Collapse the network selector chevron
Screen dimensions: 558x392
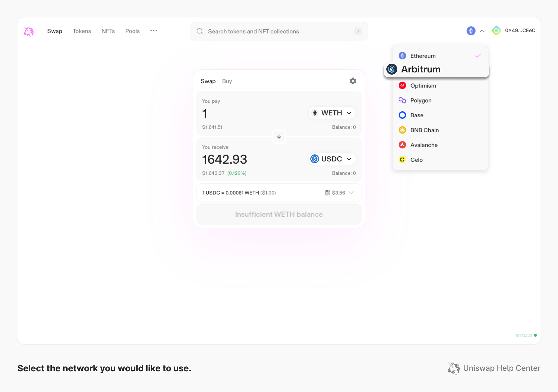482,31
